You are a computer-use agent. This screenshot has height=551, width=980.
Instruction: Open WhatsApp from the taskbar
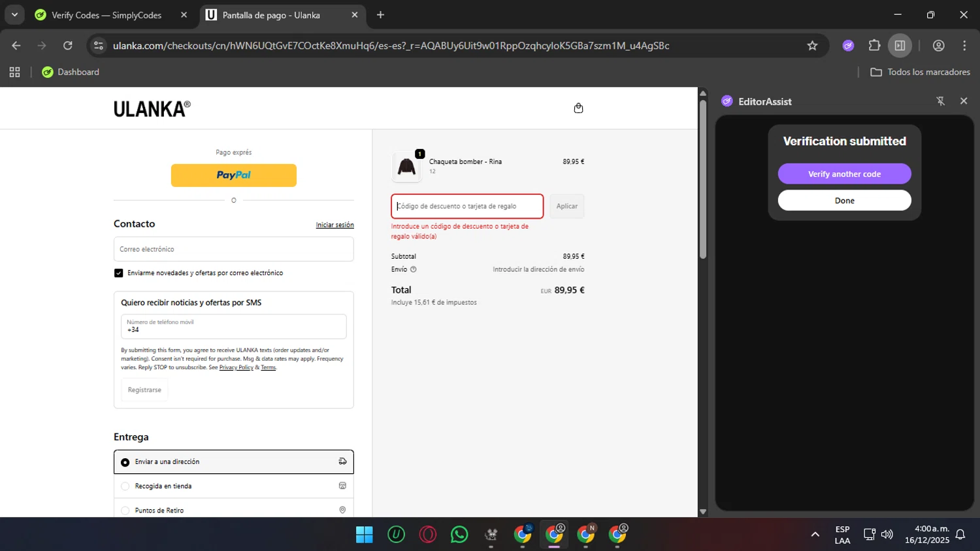(459, 535)
